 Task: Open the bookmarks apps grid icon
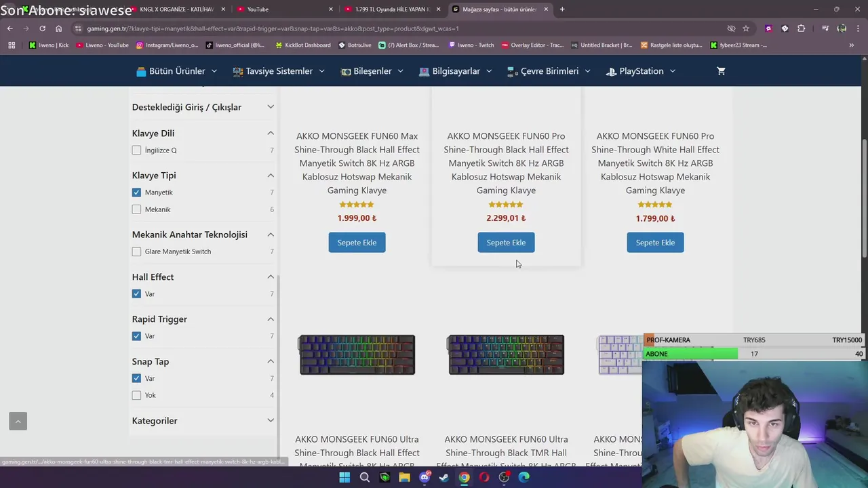tap(12, 45)
